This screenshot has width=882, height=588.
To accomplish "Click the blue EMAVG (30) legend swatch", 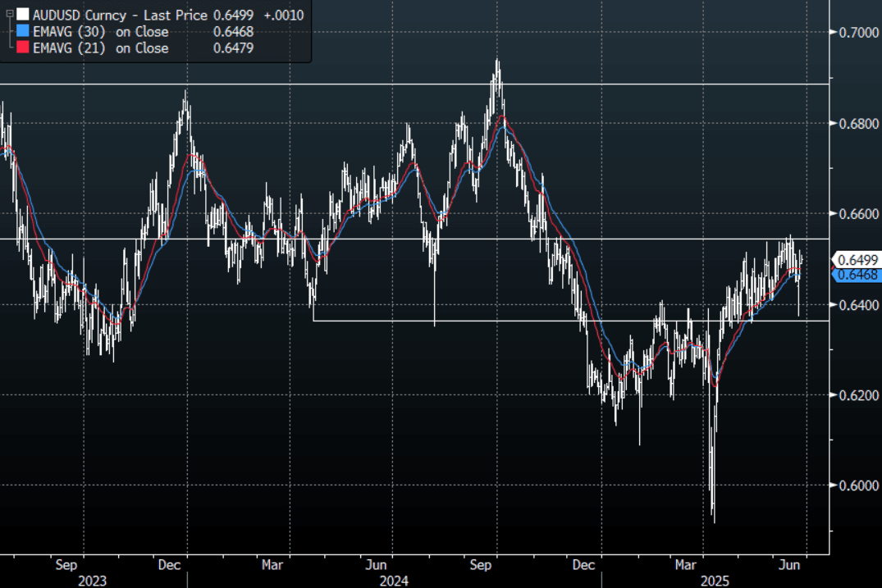I will (x=22, y=31).
